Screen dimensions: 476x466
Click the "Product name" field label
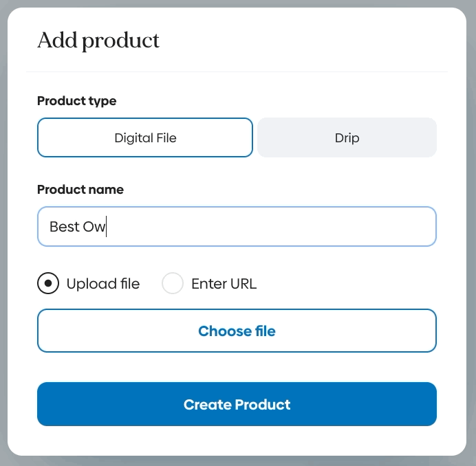point(80,190)
